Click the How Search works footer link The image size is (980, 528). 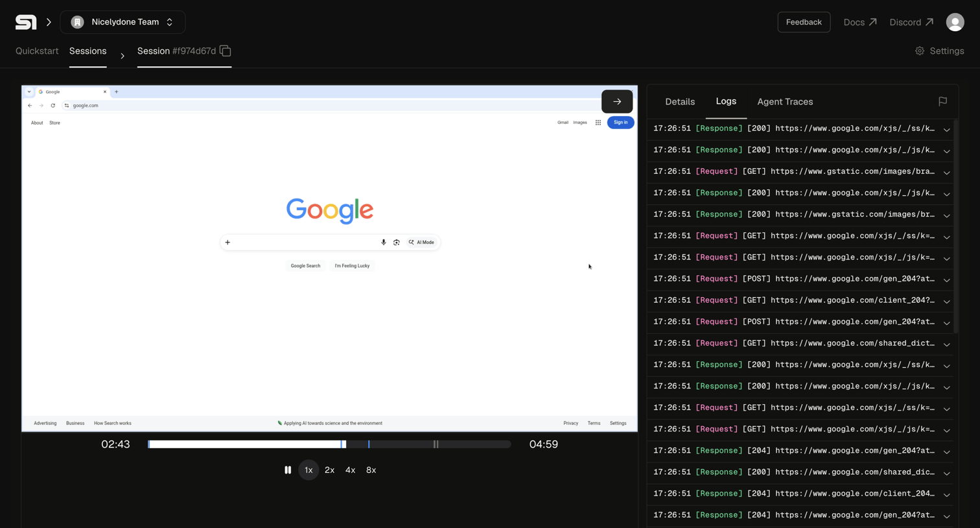click(x=113, y=424)
